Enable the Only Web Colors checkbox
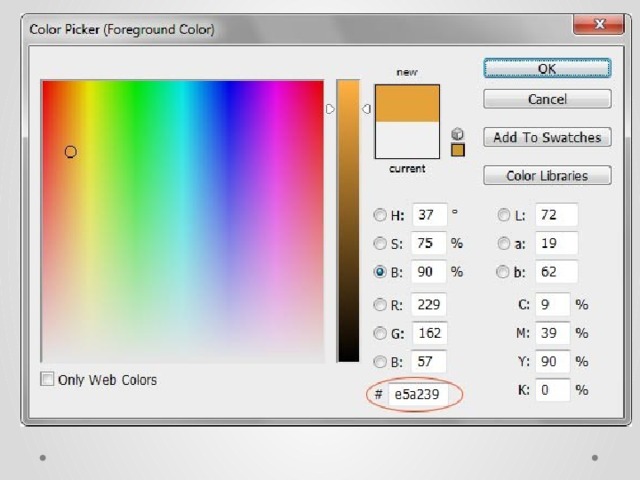This screenshot has width=640, height=480. click(48, 380)
